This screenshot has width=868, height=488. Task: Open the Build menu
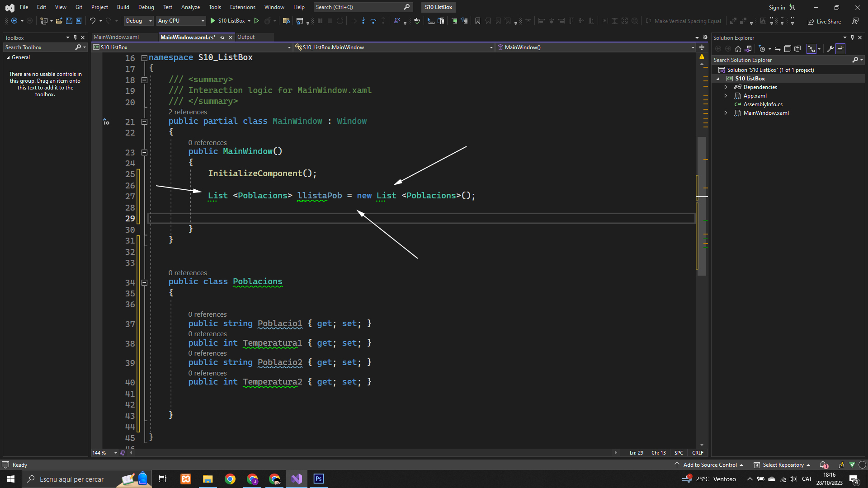[123, 7]
